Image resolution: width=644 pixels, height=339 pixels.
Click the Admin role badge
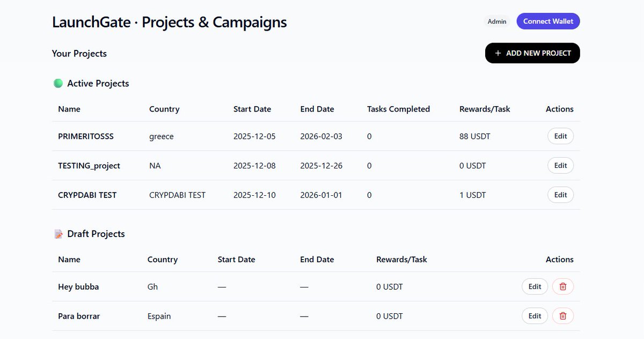click(x=497, y=21)
